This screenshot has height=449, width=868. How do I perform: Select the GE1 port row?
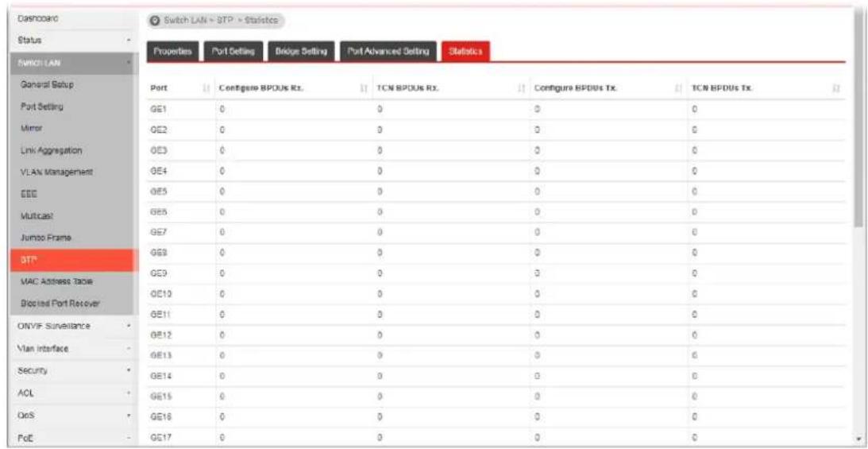[x=496, y=110]
